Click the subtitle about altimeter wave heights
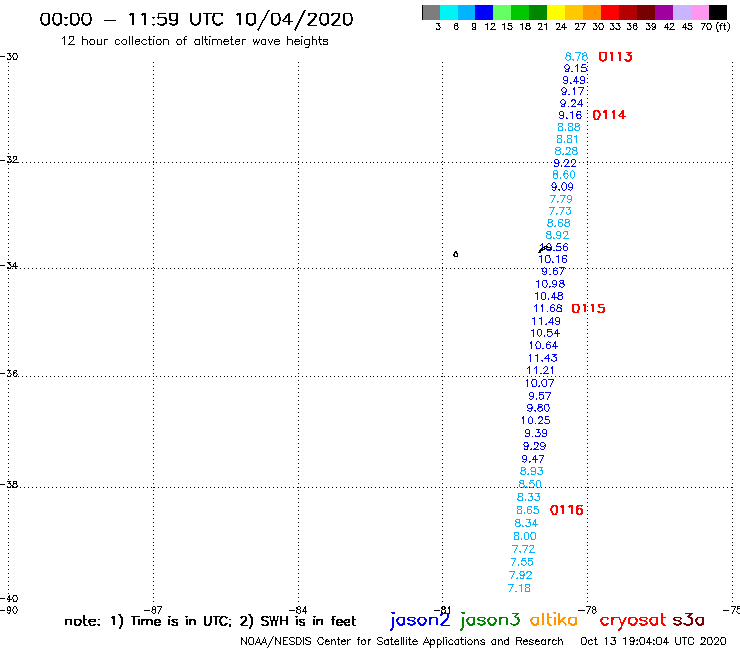Screen dimensions: 740x650 pyautogui.click(x=194, y=42)
